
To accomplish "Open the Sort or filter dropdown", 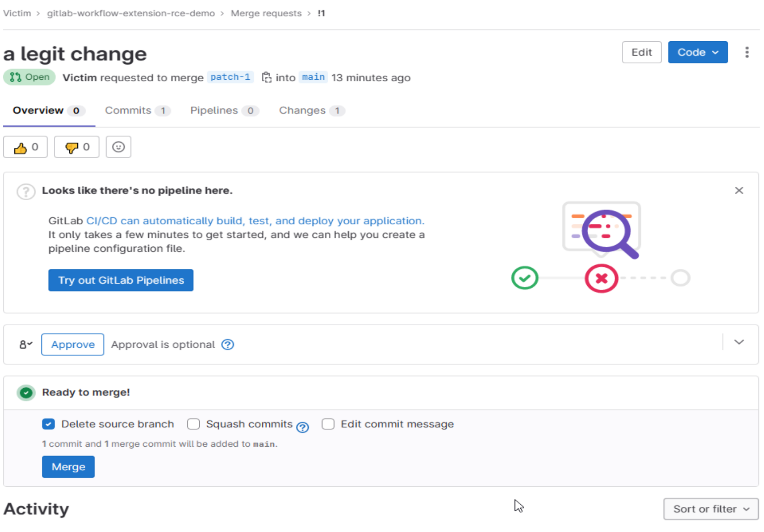I will point(711,509).
